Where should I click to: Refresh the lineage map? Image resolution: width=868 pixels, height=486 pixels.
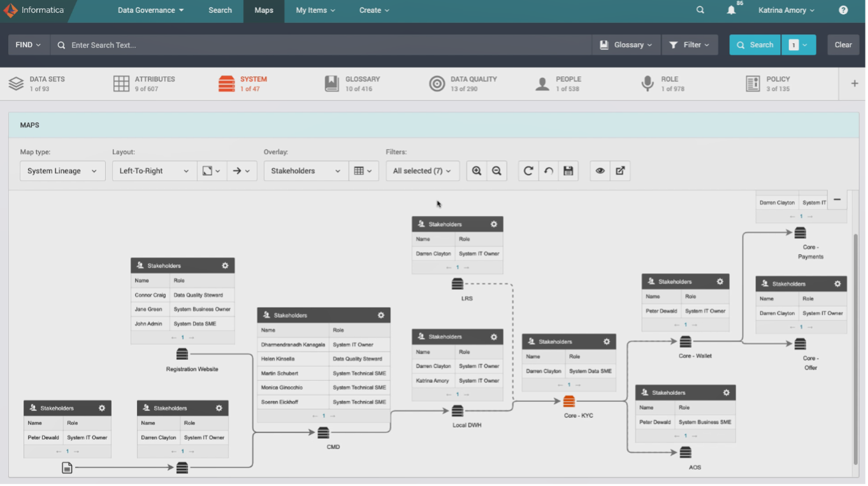tap(528, 171)
